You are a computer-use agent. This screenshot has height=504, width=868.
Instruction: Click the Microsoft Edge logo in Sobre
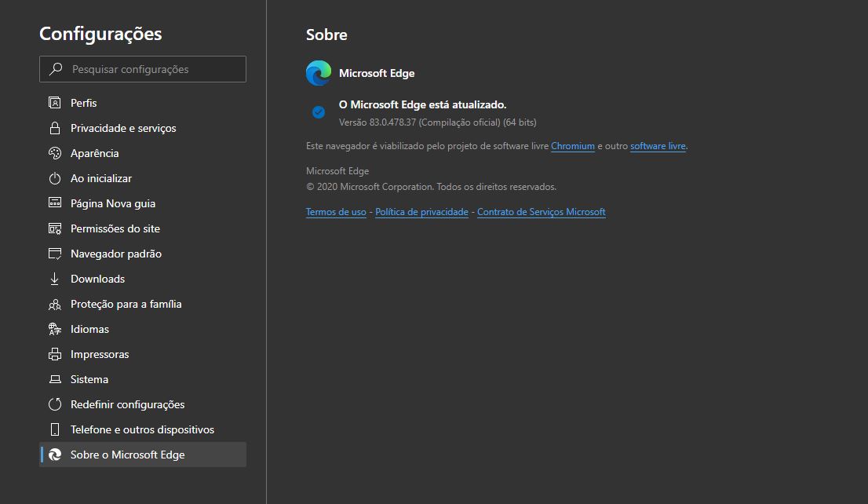tap(319, 73)
